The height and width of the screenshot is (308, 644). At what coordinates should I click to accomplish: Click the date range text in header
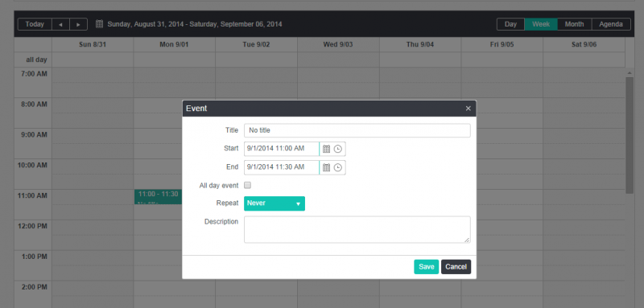coord(195,24)
